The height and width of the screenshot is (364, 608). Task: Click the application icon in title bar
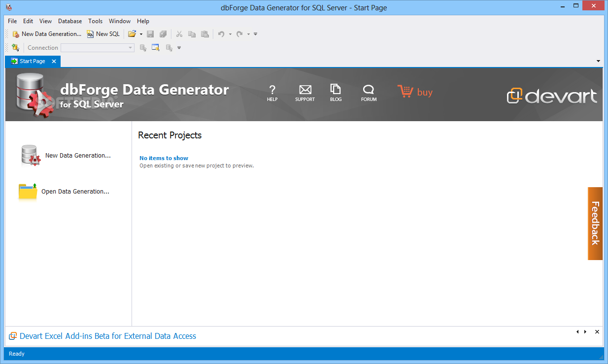click(8, 7)
